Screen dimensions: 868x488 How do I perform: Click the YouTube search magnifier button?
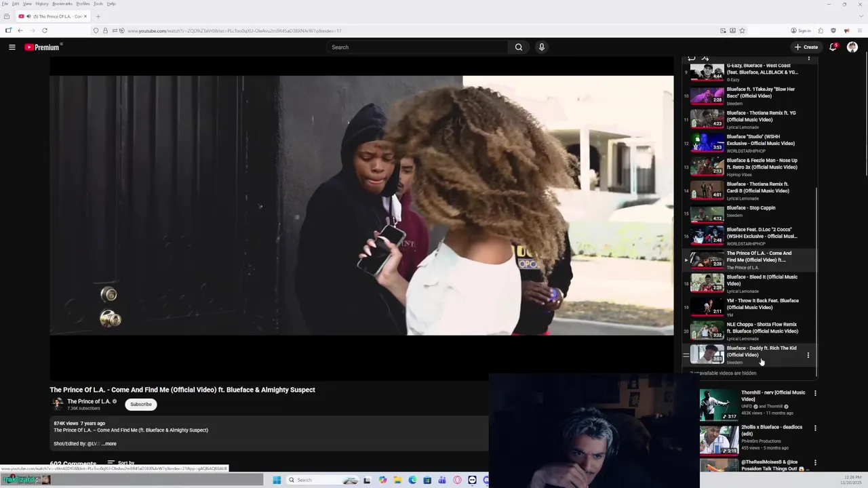pos(519,47)
